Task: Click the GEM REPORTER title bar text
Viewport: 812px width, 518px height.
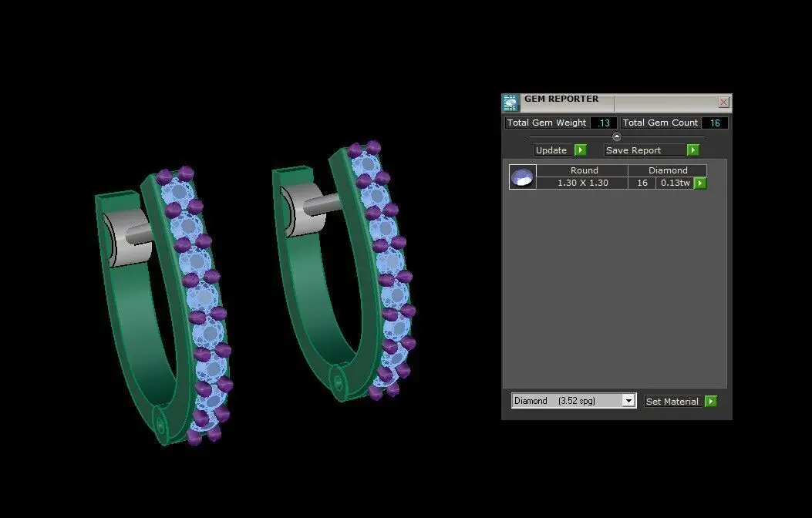Action: point(561,99)
